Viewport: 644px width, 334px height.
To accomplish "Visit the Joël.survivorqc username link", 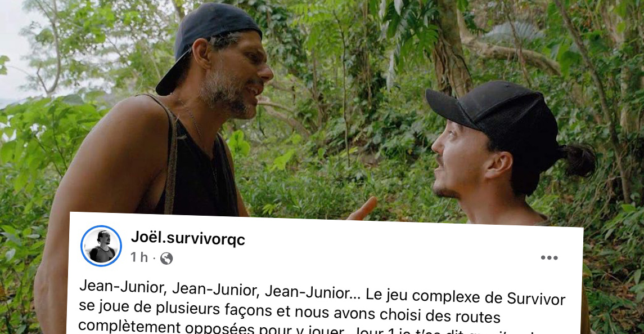I will click(188, 238).
